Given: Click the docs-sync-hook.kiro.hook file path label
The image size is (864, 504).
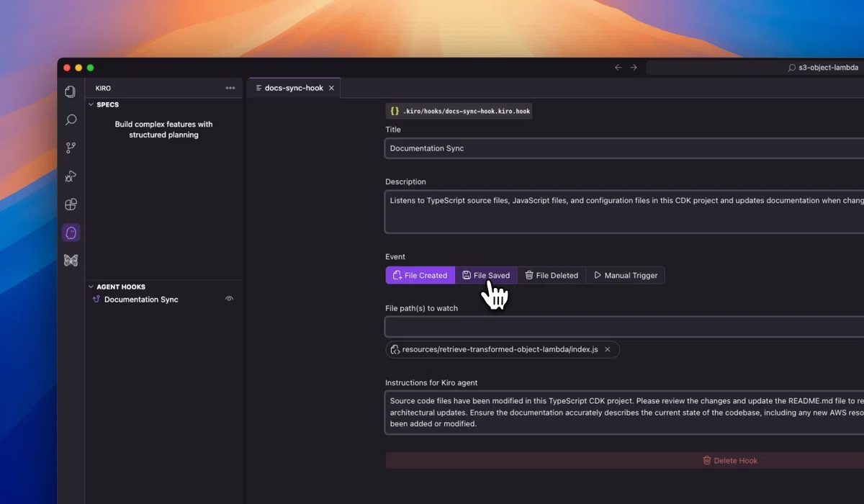Looking at the screenshot, I should (459, 111).
